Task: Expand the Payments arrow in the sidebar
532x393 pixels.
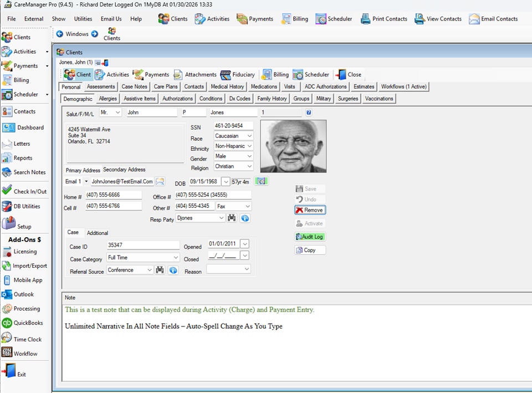Action: tap(47, 66)
